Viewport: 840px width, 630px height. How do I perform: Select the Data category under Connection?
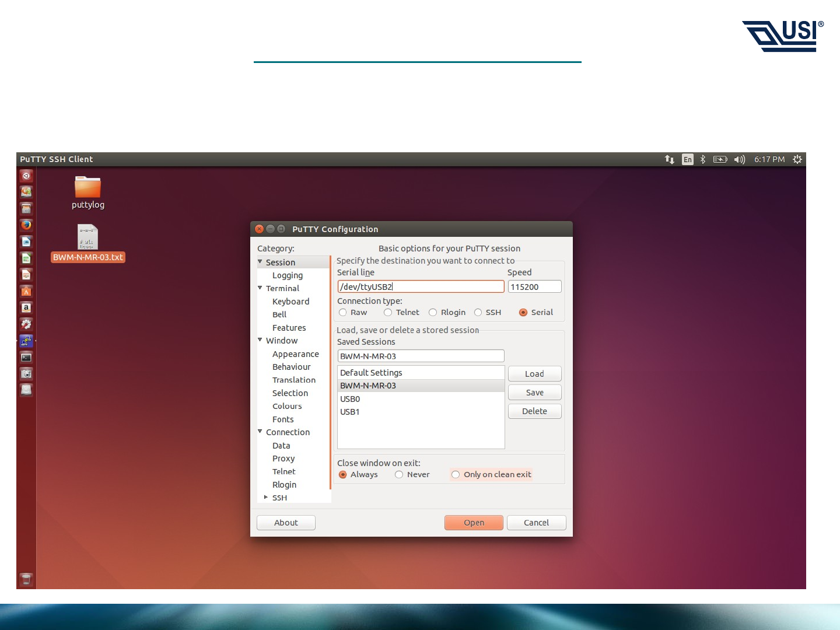pyautogui.click(x=281, y=446)
